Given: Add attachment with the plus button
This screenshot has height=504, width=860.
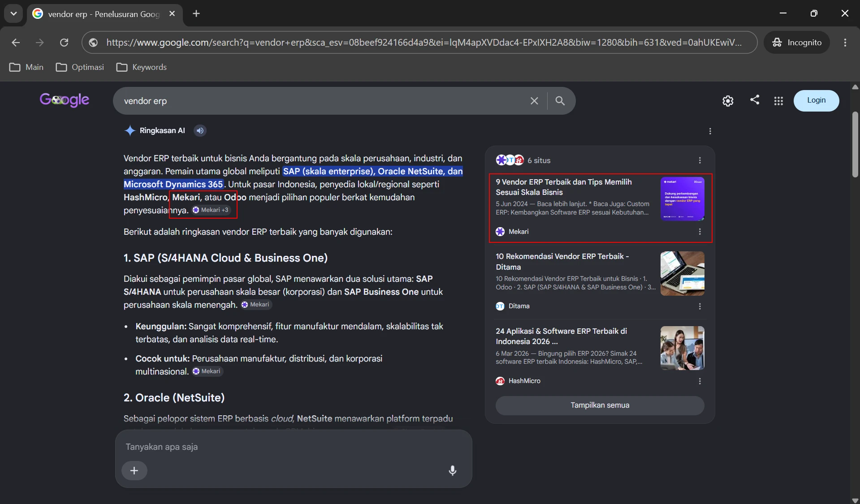Looking at the screenshot, I should [134, 471].
